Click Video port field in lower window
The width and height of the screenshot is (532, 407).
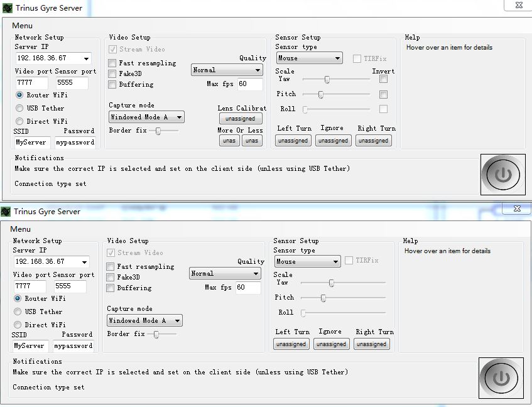coord(30,286)
